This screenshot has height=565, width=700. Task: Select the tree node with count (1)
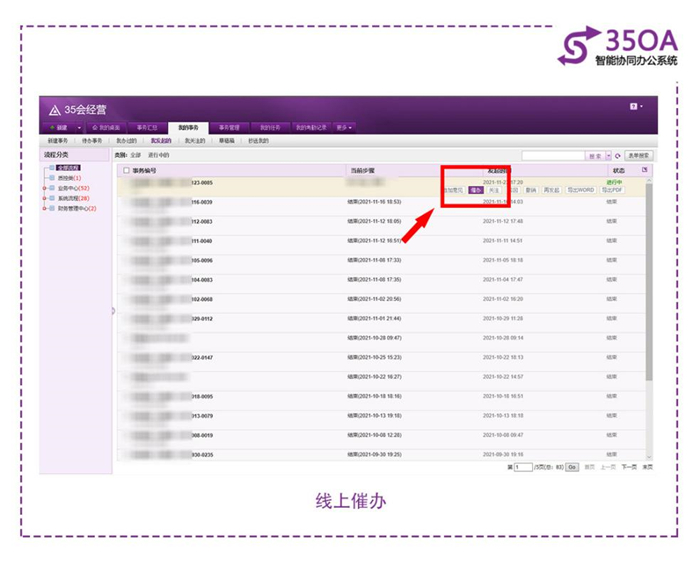pos(69,178)
